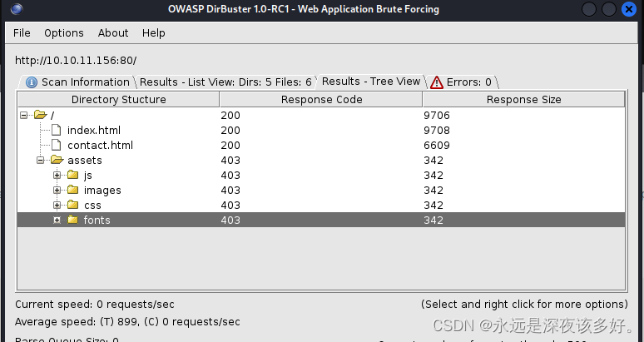This screenshot has height=342, width=644.
Task: Click the DirBuster globe icon in title bar
Action: click(17, 8)
